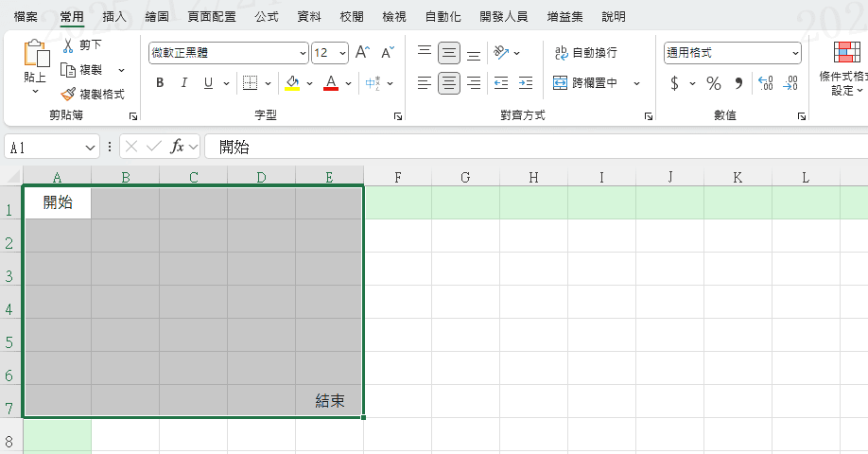
Task: Open the Name Box dropdown arrow
Action: click(91, 148)
